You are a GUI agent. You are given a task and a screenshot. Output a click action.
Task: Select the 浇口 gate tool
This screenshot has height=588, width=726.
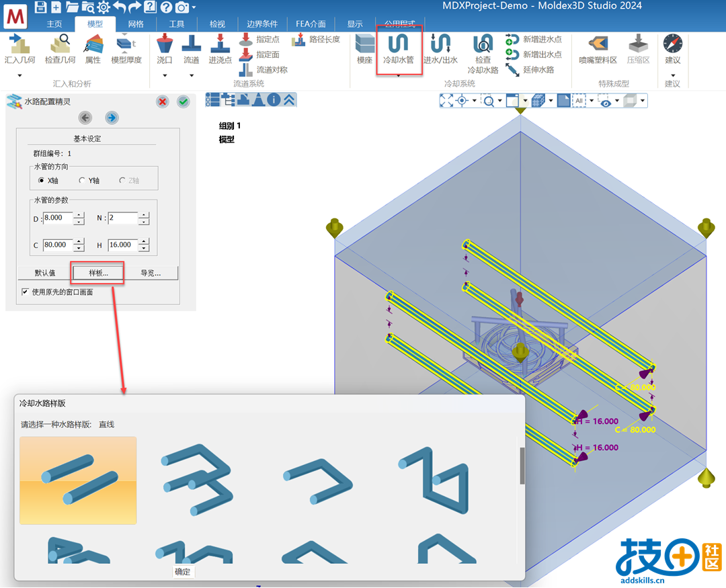[x=165, y=49]
